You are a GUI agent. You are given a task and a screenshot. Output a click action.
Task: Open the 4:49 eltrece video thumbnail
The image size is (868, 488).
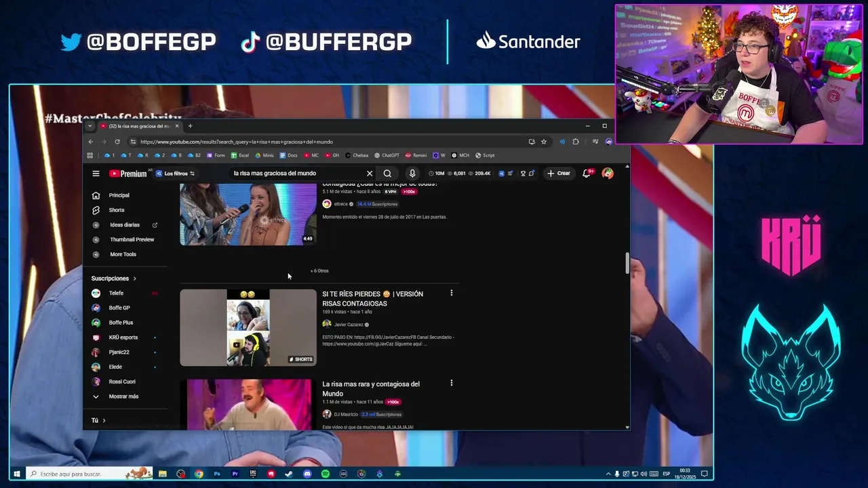(x=248, y=214)
